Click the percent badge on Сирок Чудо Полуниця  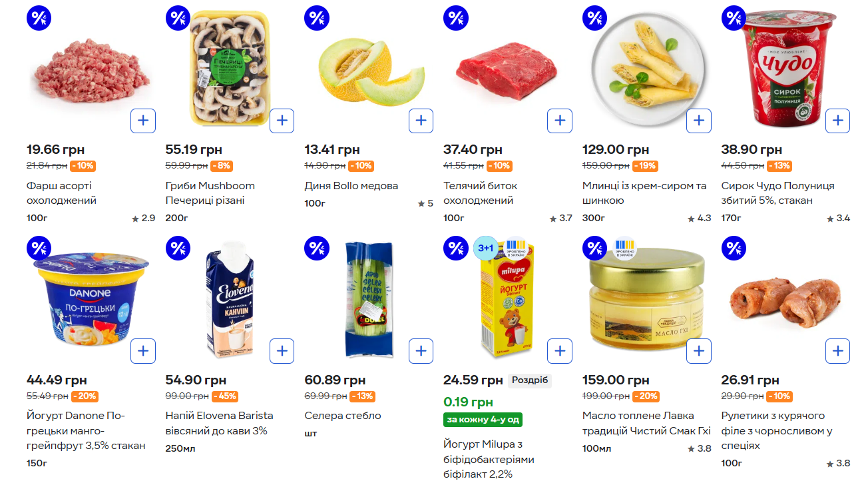[733, 18]
